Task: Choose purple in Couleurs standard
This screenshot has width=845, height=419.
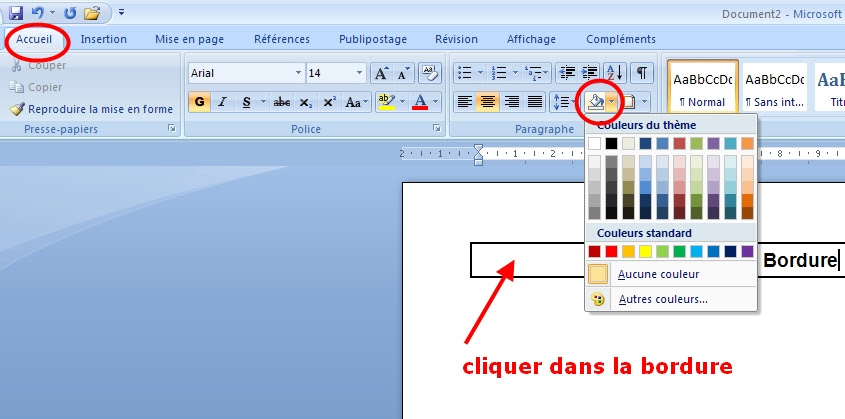Action: (747, 252)
